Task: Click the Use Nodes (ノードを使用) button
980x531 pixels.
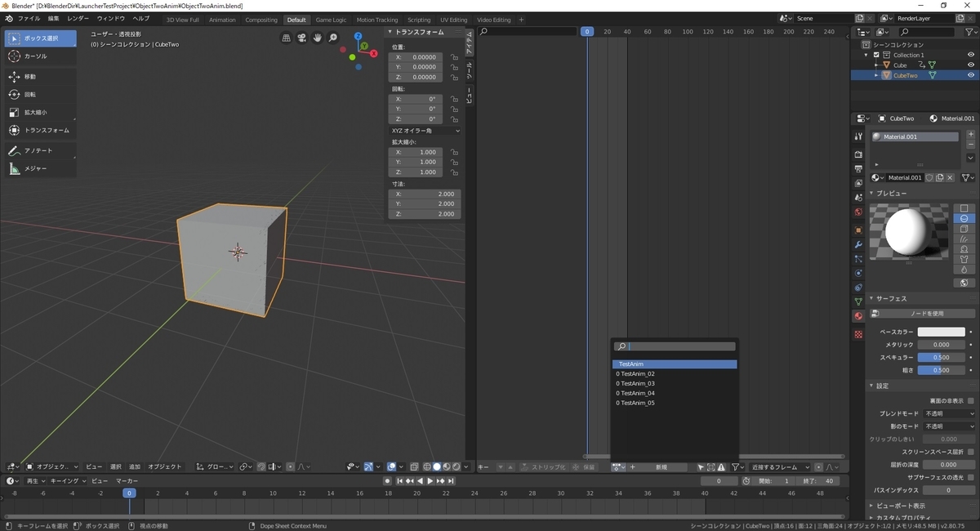Action: (927, 314)
